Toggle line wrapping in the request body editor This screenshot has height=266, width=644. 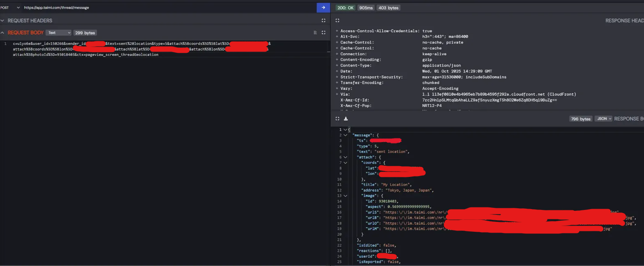click(315, 33)
